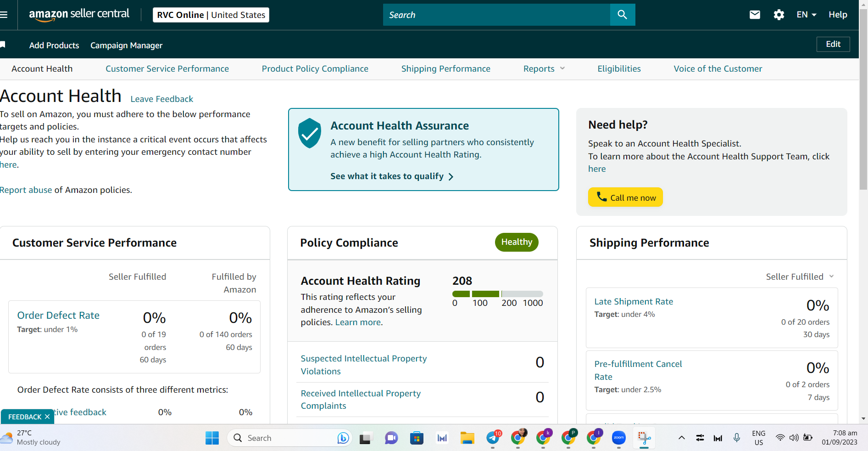Open the Seller Fulfilled dropdown in Shipping Performance
Image resolution: width=868 pixels, height=451 pixels.
pos(800,276)
